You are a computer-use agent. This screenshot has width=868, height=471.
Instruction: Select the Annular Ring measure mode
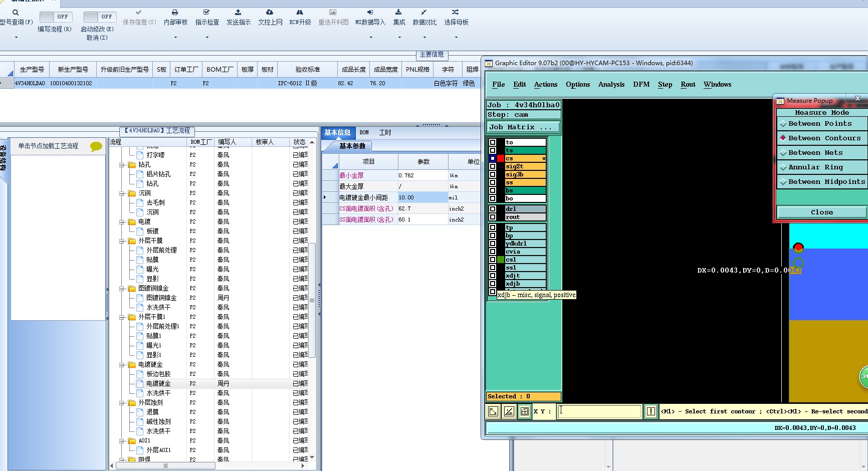tap(822, 167)
